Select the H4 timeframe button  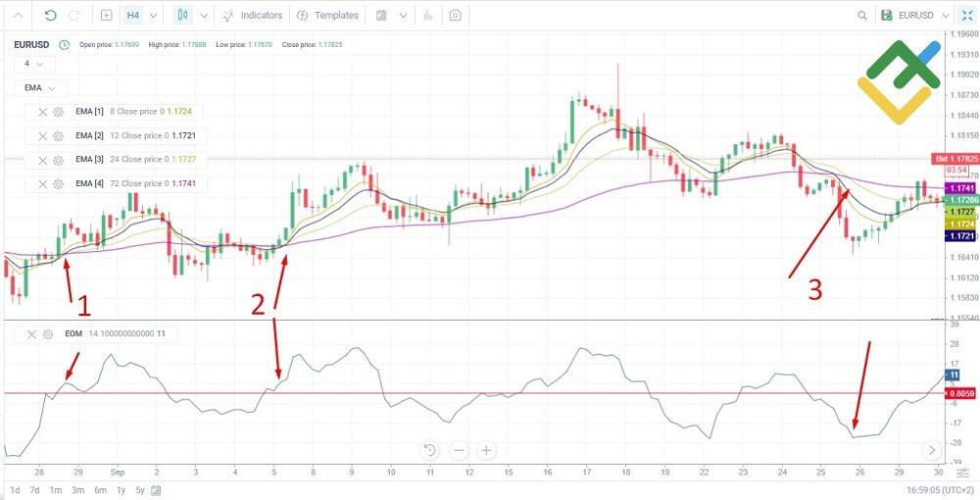click(132, 15)
